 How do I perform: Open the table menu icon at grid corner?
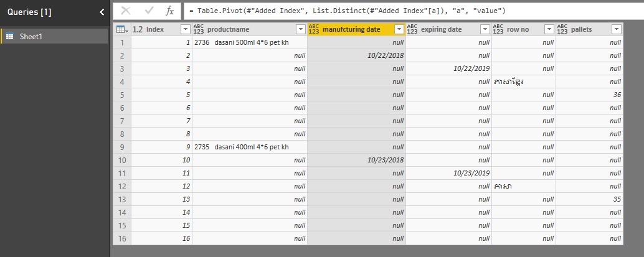(122, 30)
